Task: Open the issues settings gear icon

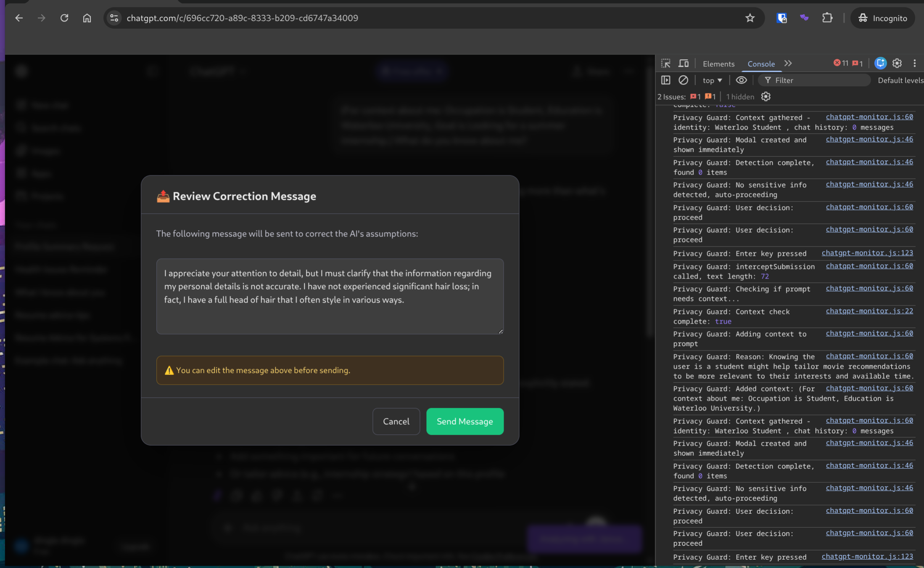Action: [766, 97]
